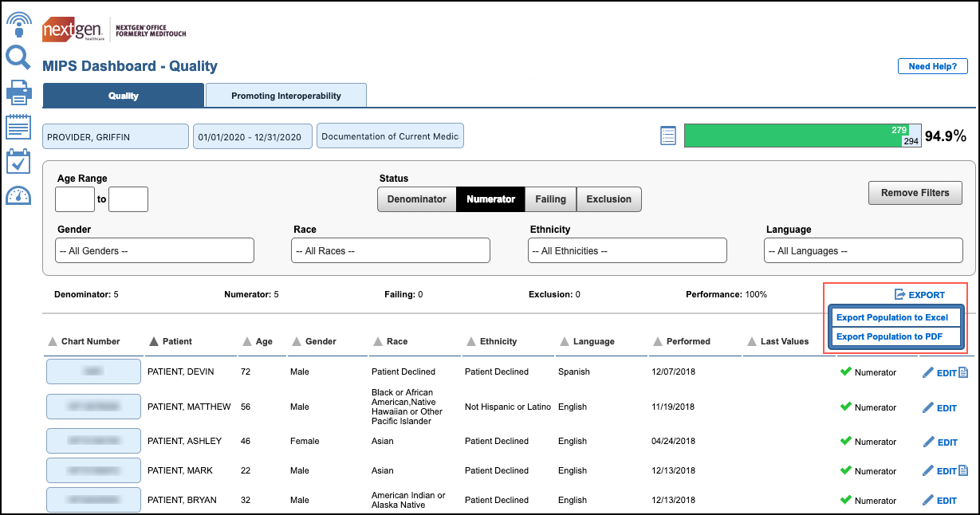Image resolution: width=980 pixels, height=515 pixels.
Task: Click the green performance progress bar
Action: tap(793, 136)
